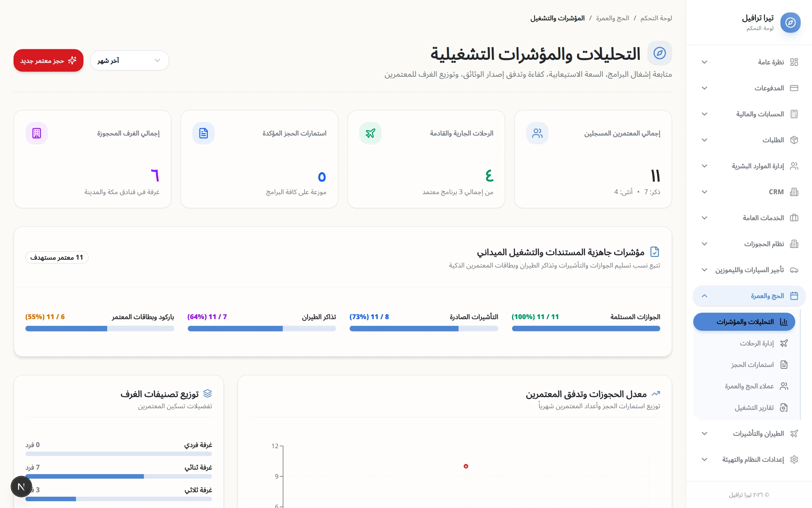Click the حجز معتمر جديد button
Screen dimensions: 812x508
[48, 61]
